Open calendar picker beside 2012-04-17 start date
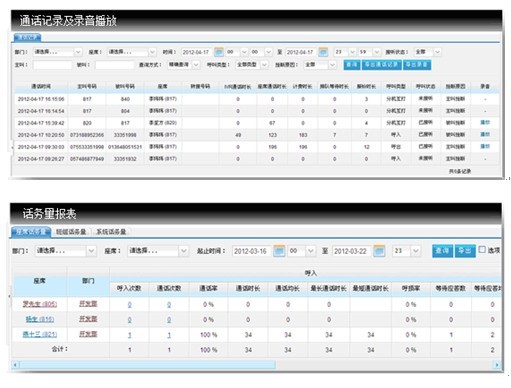This screenshot has height=388, width=511. pyautogui.click(x=219, y=52)
